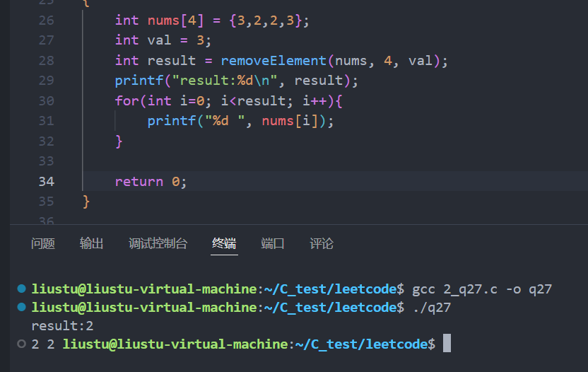The width and height of the screenshot is (588, 372).
Task: Click the blue command marker beside the gcc command
Action: [x=22, y=289]
